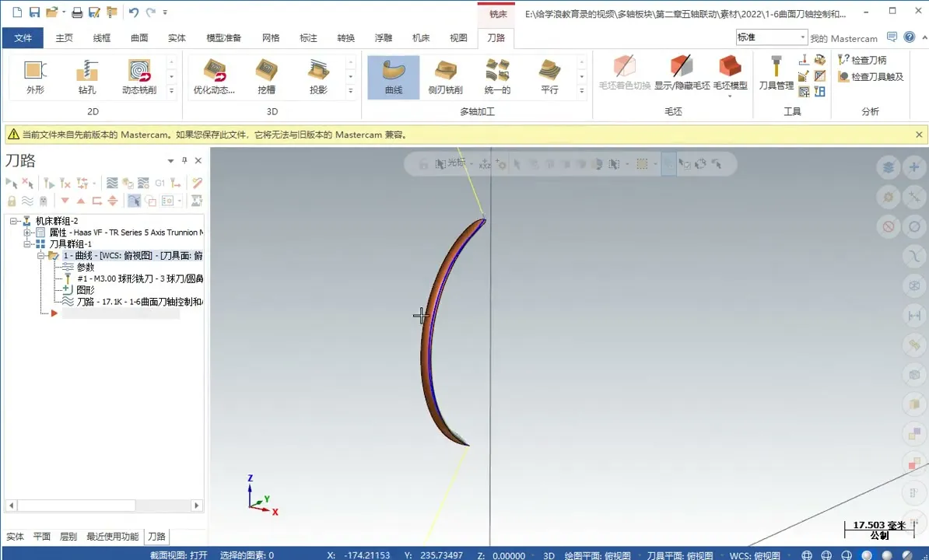
Task: Switch to the 视图 ribbon tab
Action: [x=457, y=37]
